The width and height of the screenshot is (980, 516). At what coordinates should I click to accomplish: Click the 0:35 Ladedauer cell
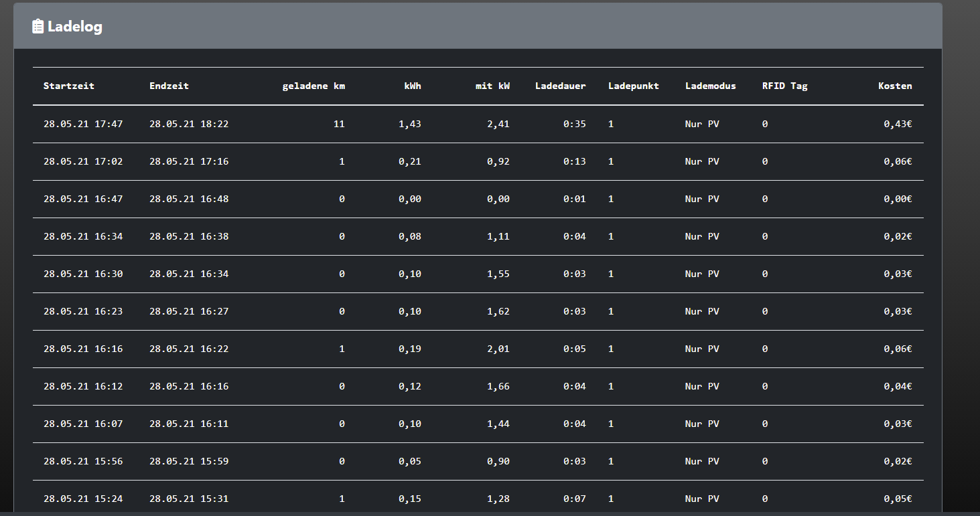(x=574, y=124)
